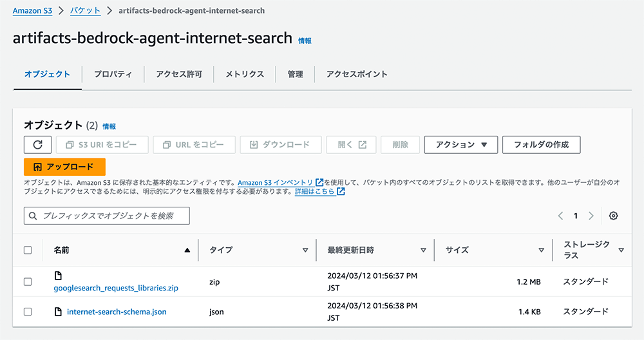Screen dimensions: 644x340
Task: Open Amazon S3 インベントリ link
Action: pos(276,182)
